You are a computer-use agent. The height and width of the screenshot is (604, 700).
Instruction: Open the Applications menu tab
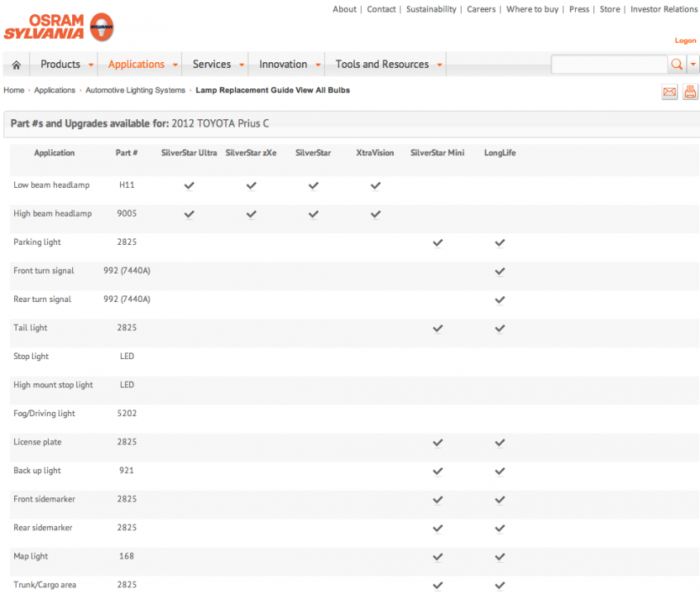(x=136, y=65)
